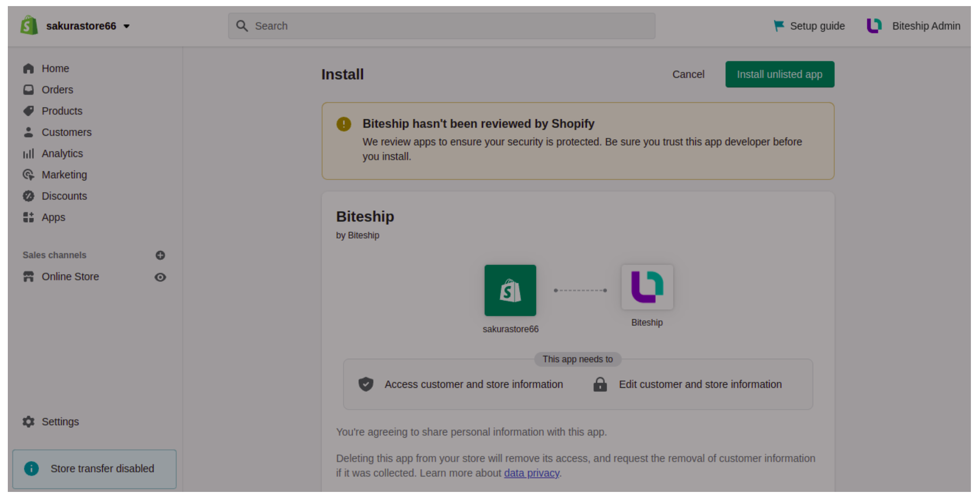Click the Orders inbox icon
This screenshot has height=498, width=980.
click(28, 90)
